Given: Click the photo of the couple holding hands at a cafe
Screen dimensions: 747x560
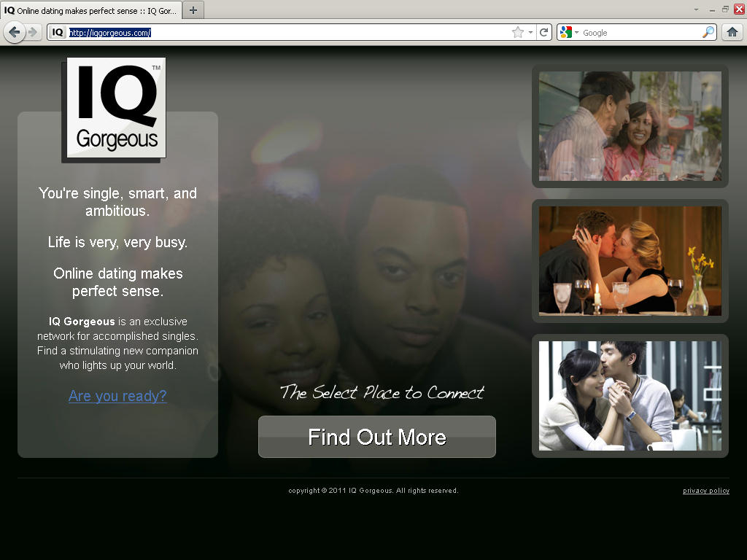Looking at the screenshot, I should (630, 395).
